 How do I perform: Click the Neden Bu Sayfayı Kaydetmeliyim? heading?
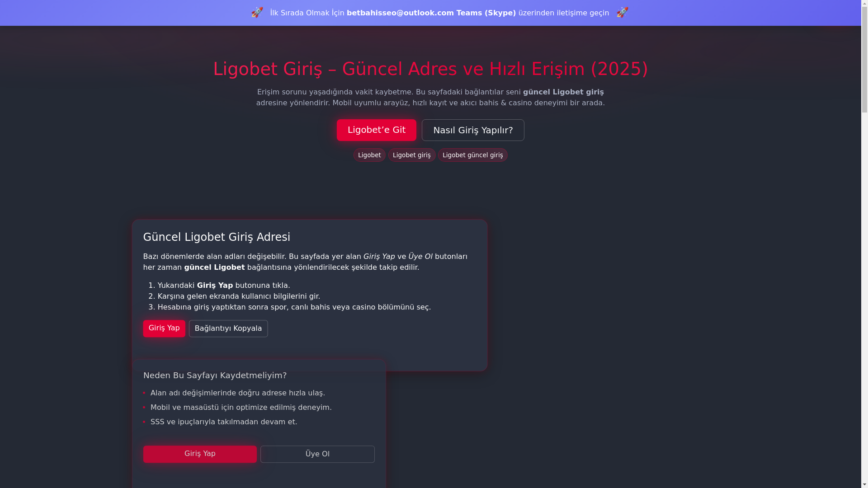coord(215,375)
